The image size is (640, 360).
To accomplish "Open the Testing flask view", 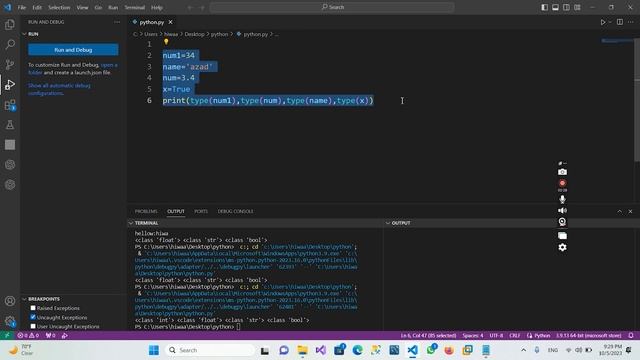I will tap(10, 125).
